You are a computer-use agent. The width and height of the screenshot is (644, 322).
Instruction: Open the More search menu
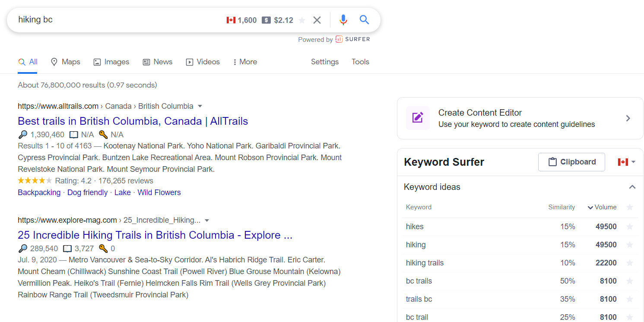245,62
